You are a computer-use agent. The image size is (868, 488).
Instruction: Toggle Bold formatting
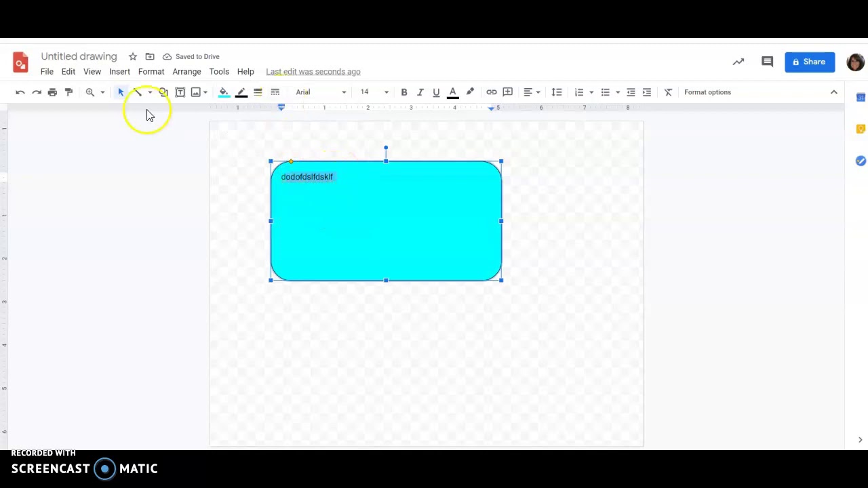coord(404,92)
